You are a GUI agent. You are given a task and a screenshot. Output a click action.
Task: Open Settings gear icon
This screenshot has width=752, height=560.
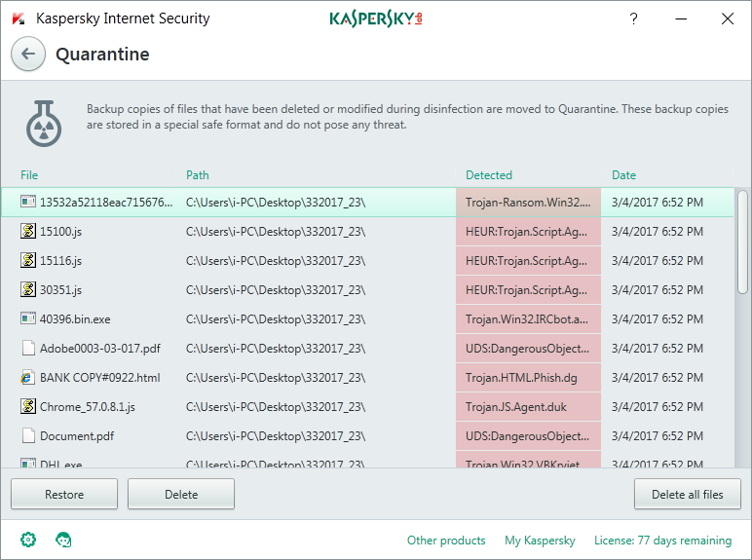click(28, 540)
